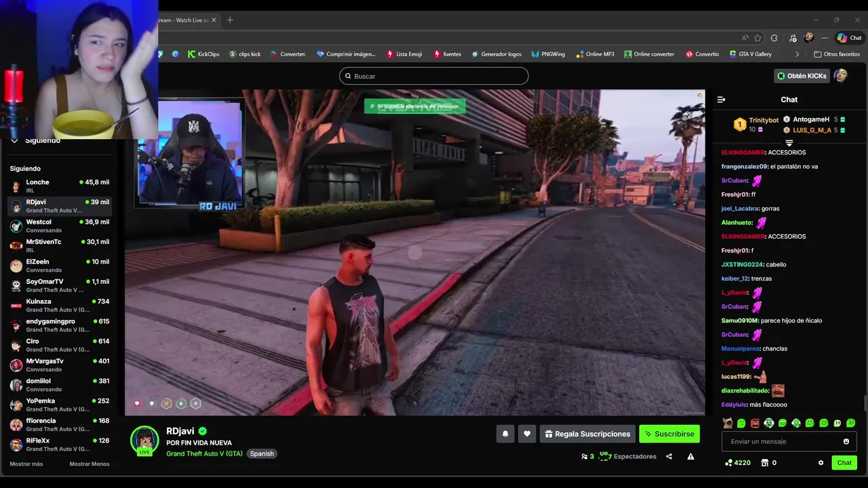Open GTA V Gallery bookmark
Screen dimensions: 868x488
[750, 54]
